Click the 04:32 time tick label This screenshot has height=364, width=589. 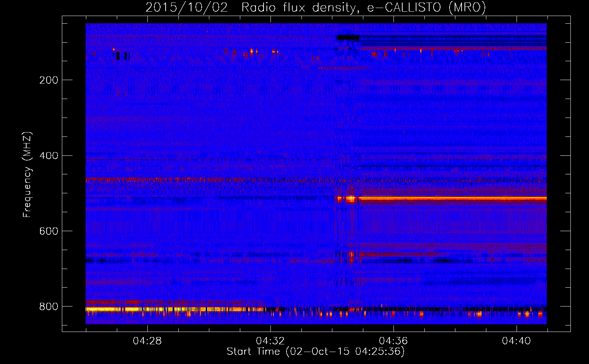click(270, 341)
